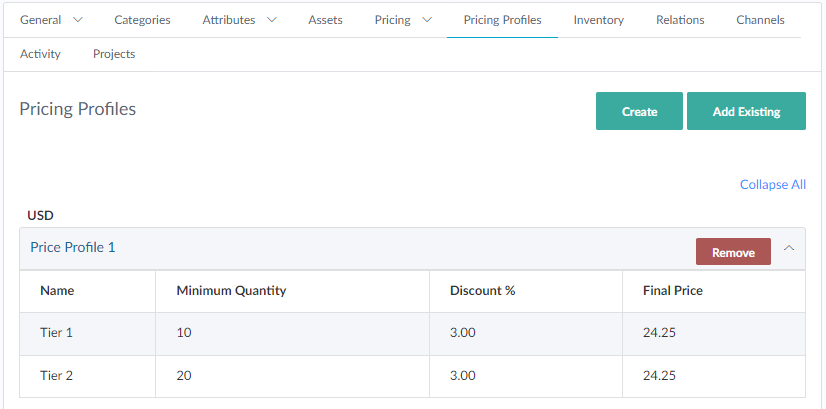Switch to the Categories tab

142,20
